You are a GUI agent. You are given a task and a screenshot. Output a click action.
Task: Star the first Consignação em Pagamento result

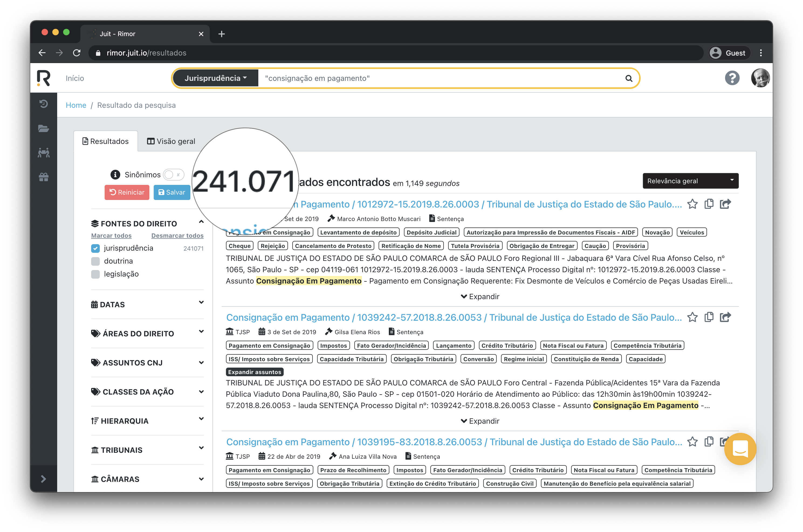[692, 204]
